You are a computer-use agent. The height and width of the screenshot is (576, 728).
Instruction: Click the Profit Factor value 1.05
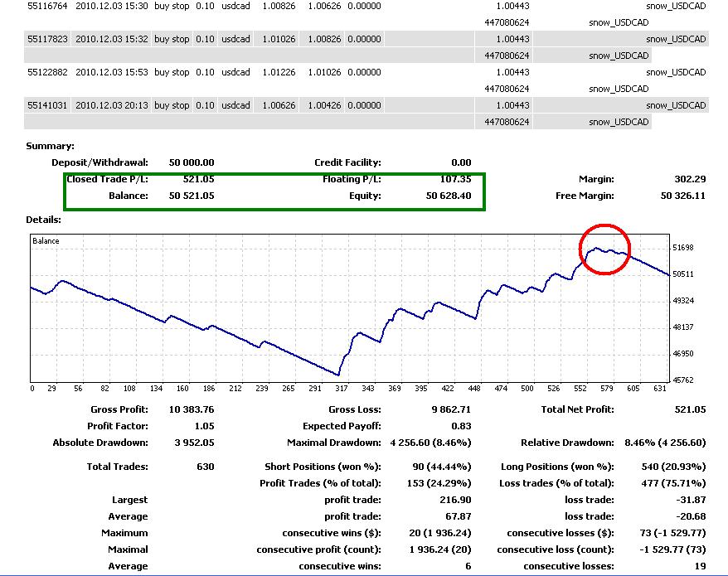pos(204,426)
